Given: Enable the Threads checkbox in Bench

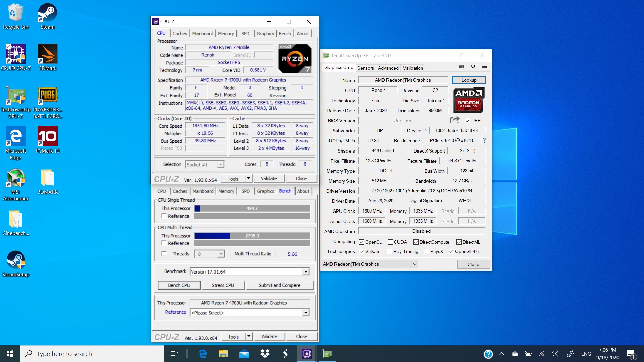Looking at the screenshot, I should tap(164, 254).
